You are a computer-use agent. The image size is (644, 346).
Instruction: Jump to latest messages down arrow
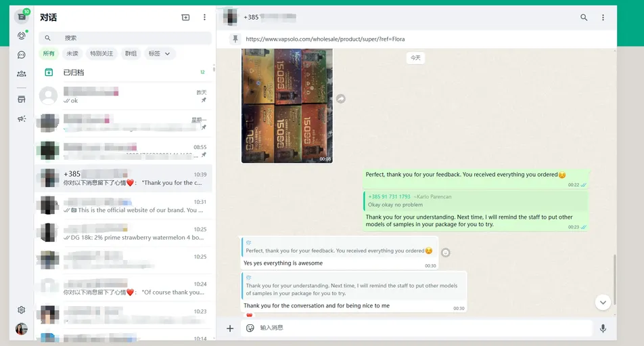603,303
